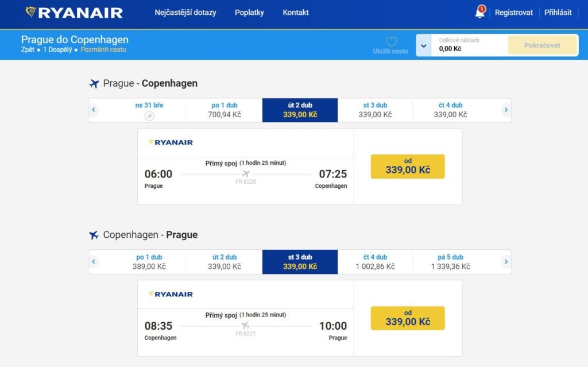Click the Přihlásit link

pyautogui.click(x=558, y=13)
